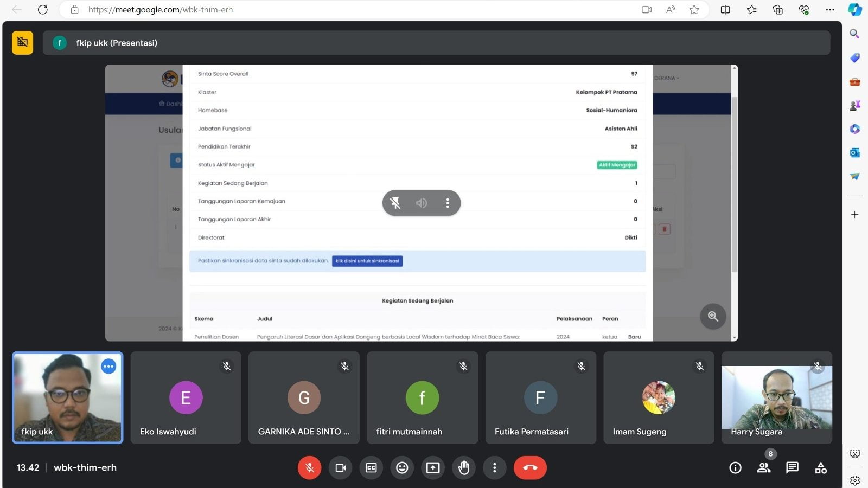The image size is (868, 488).
Task: Add this page to browser favorites
Action: [694, 10]
